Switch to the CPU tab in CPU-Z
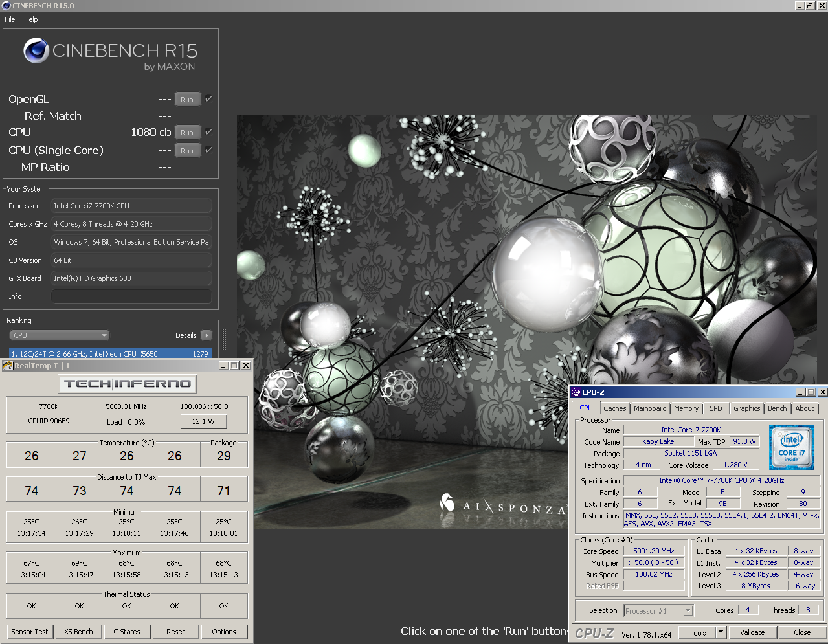This screenshot has width=828, height=644. point(586,408)
